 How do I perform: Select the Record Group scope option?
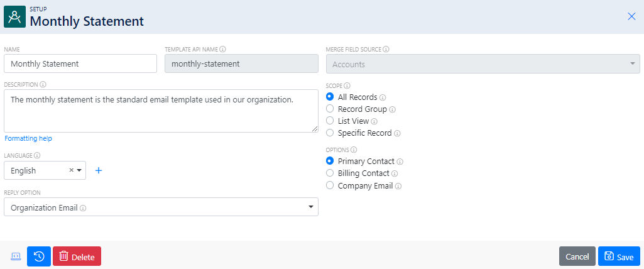[329, 109]
